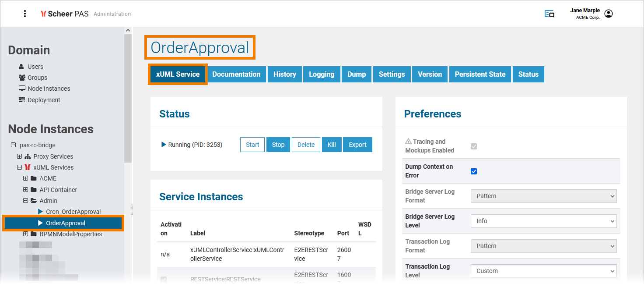Click the disabled Tracing and Mockups checkbox
The height and width of the screenshot is (284, 644).
pyautogui.click(x=474, y=146)
